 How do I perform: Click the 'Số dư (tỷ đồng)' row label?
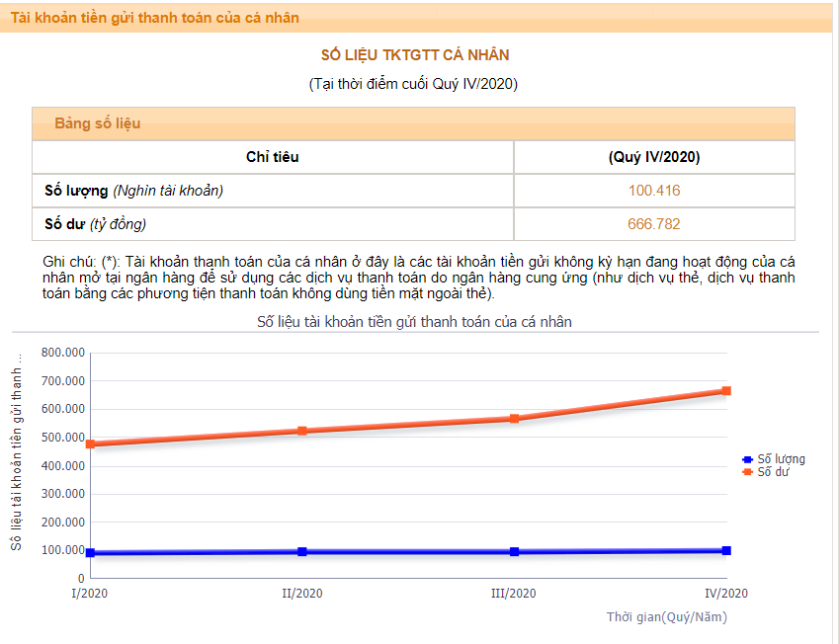[95, 224]
